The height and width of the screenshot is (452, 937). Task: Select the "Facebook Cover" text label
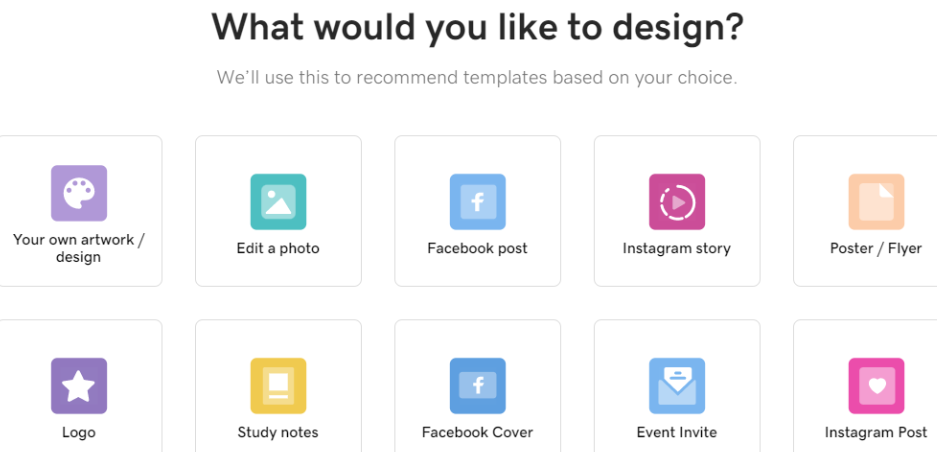point(477,432)
